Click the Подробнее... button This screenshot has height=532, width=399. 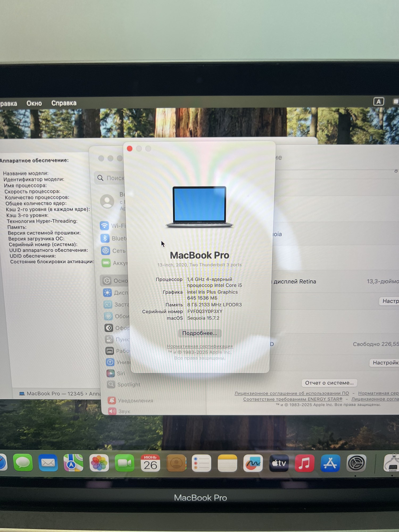[x=199, y=333]
